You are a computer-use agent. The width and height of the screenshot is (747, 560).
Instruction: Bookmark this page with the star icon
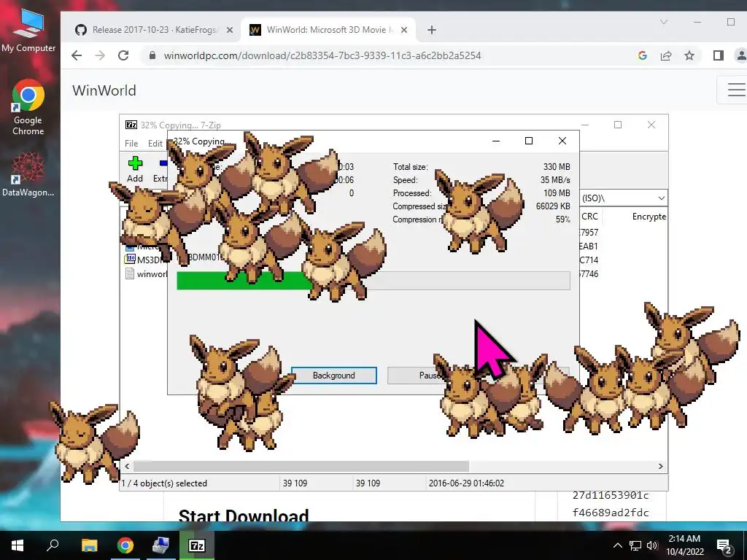pyautogui.click(x=689, y=55)
